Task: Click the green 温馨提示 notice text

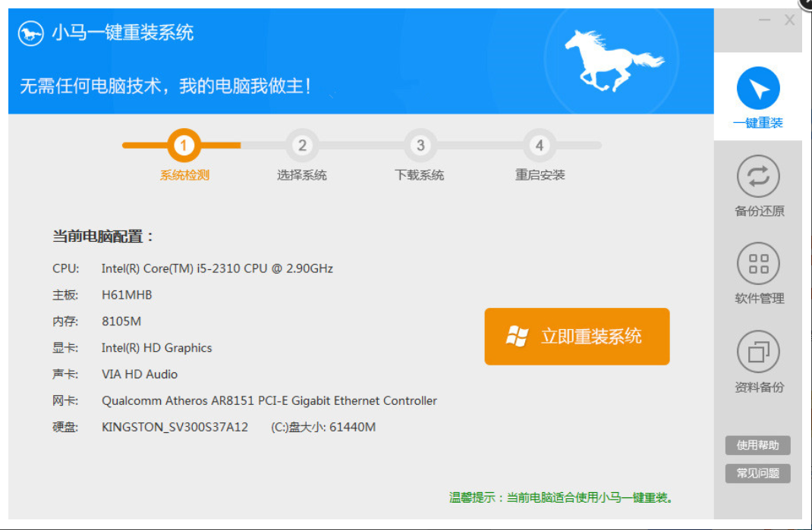Action: pyautogui.click(x=561, y=497)
